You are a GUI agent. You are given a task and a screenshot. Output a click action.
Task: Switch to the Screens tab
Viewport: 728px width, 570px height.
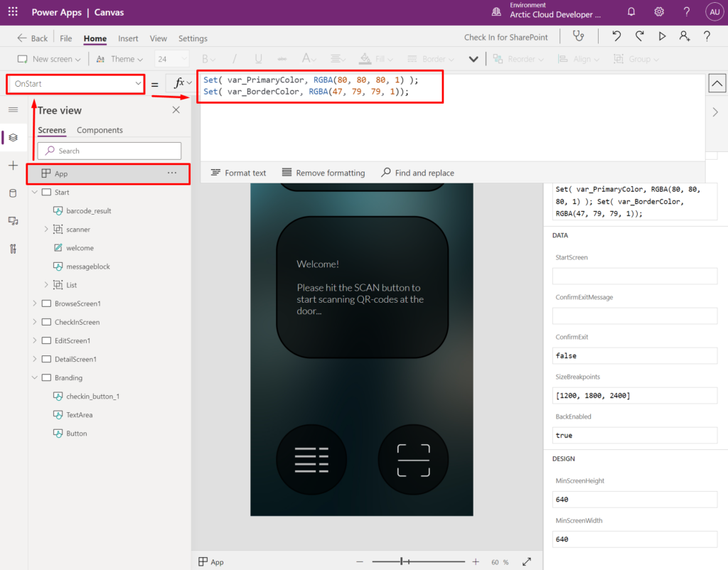coord(52,130)
